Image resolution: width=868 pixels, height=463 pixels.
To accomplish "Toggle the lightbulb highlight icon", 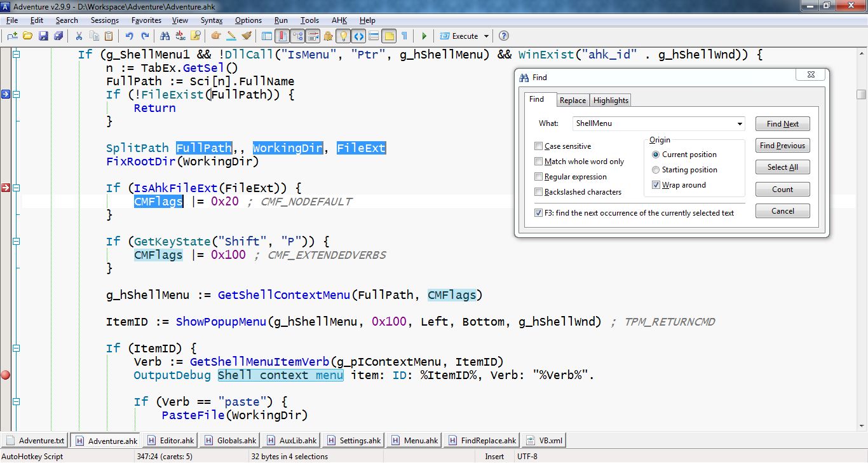I will pos(344,36).
